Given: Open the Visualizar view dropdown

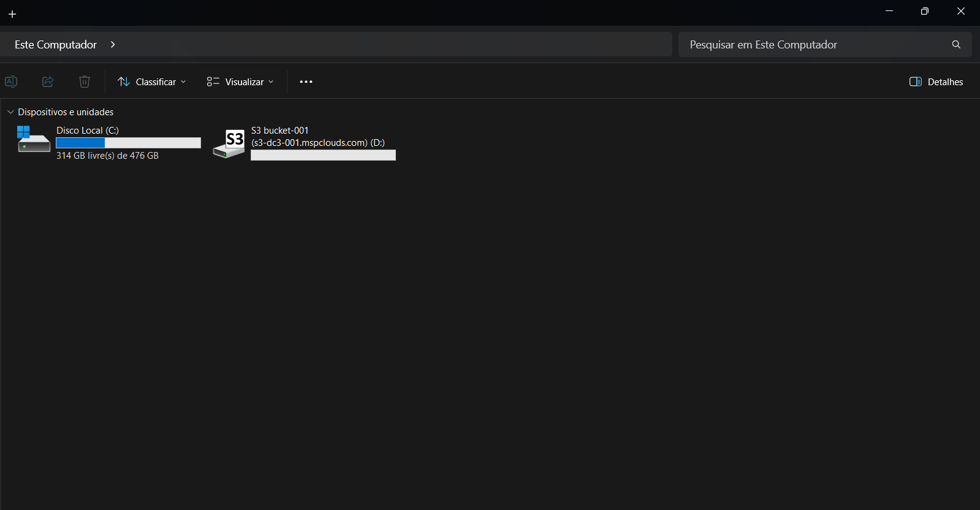Looking at the screenshot, I should click(240, 82).
